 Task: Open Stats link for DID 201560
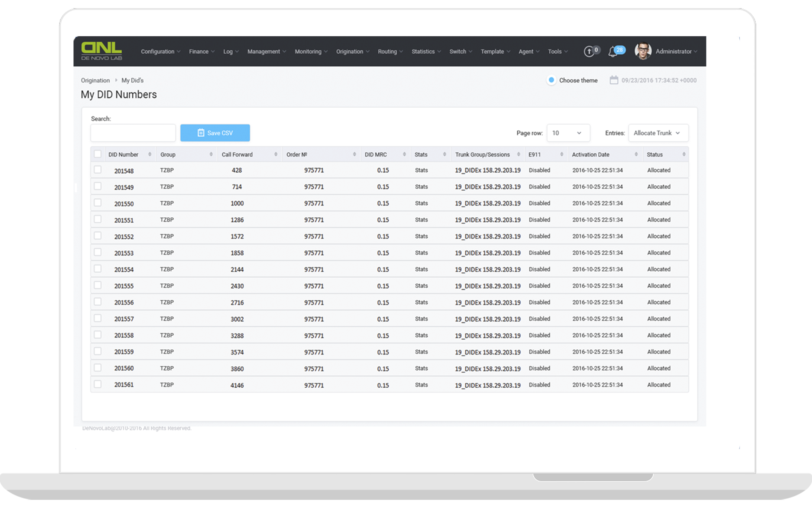[421, 368]
